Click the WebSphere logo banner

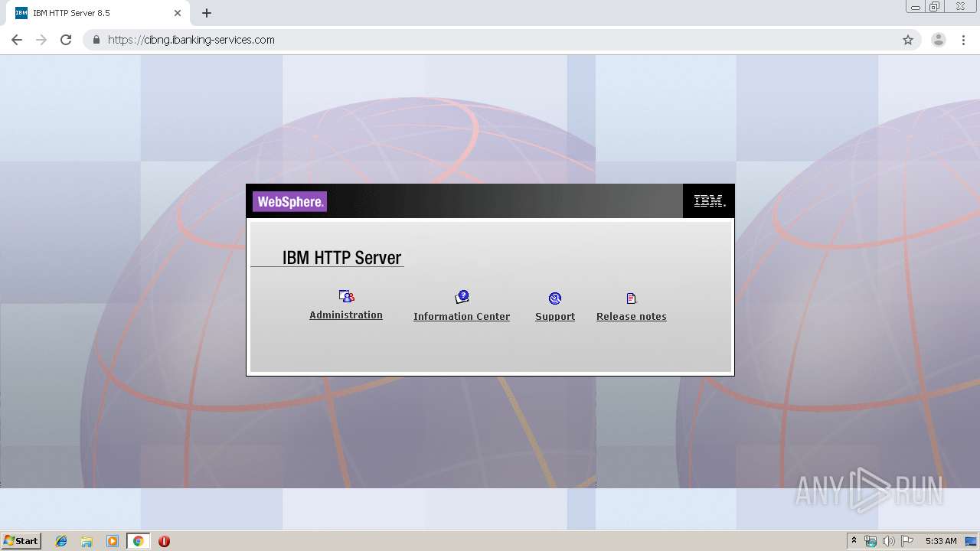click(290, 202)
